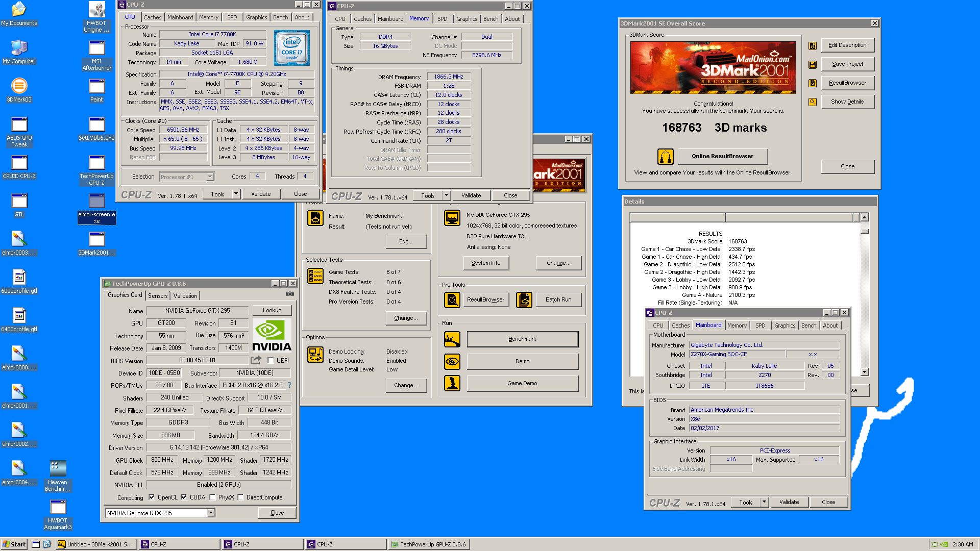Open My Documents desktop icon
This screenshot has width=980, height=551.
[x=19, y=14]
